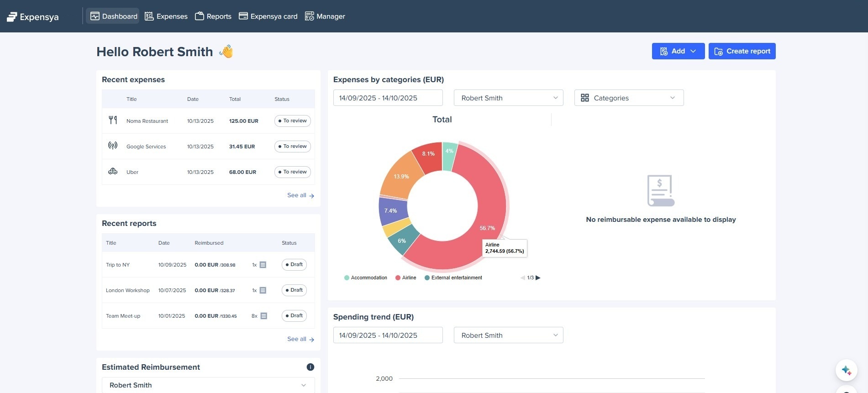Image resolution: width=868 pixels, height=393 pixels.
Task: Open the Team Meet-up report
Action: pos(123,316)
